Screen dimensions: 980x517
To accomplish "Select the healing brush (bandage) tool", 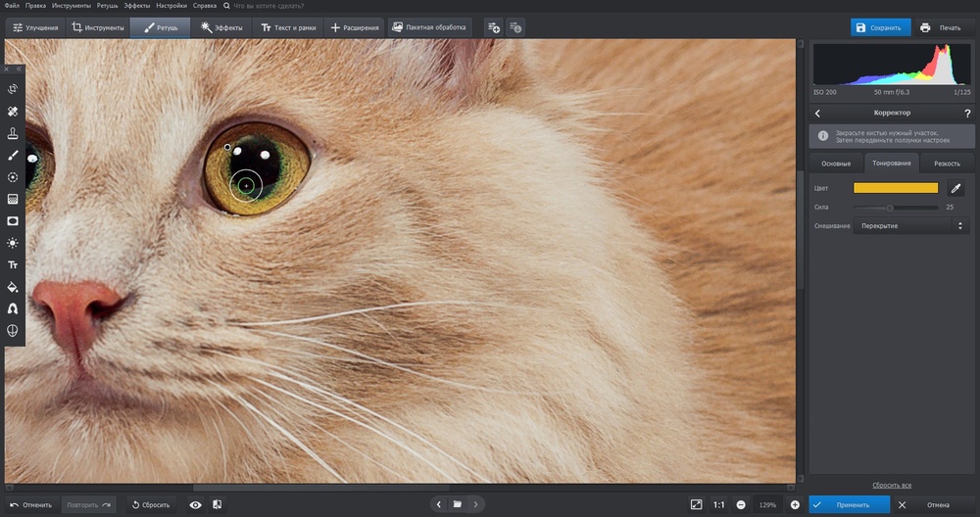I will coord(13,112).
